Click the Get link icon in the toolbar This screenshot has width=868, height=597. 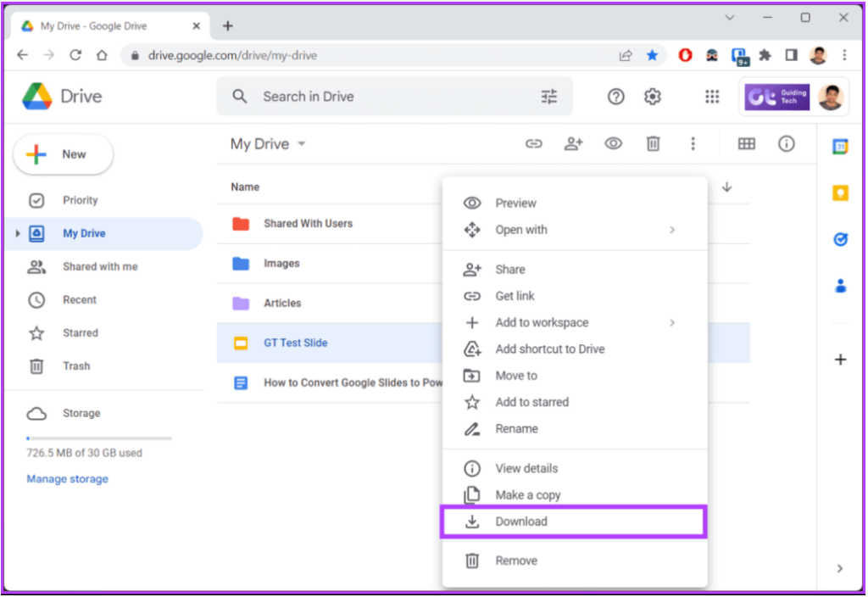click(x=534, y=143)
